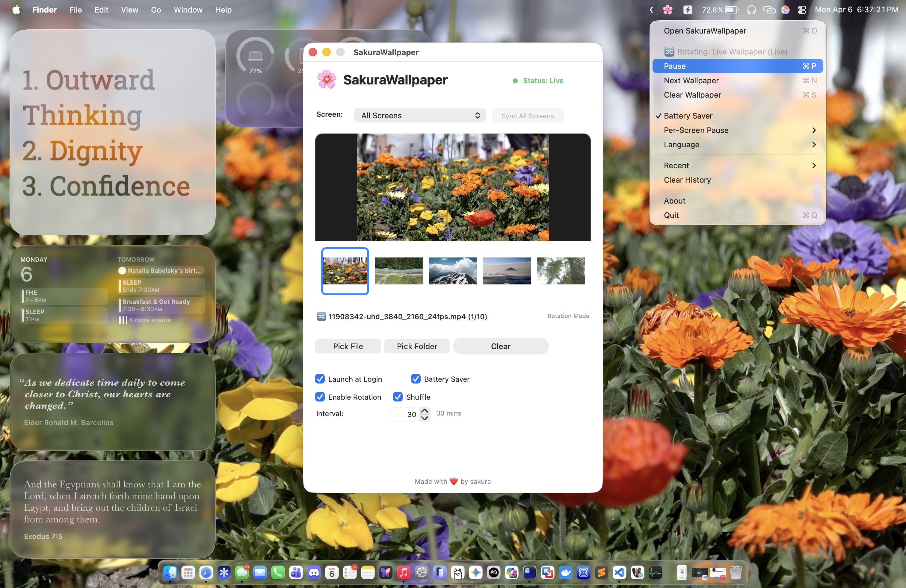Click the Pick Folder button
The height and width of the screenshot is (588, 906).
coord(417,346)
